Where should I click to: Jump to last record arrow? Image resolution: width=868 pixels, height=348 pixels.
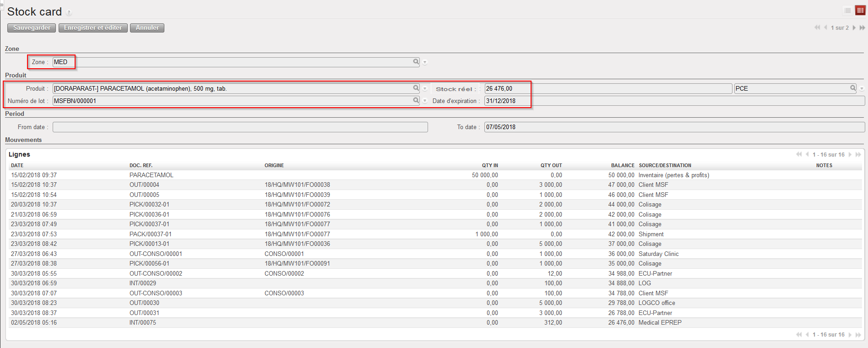pos(862,28)
